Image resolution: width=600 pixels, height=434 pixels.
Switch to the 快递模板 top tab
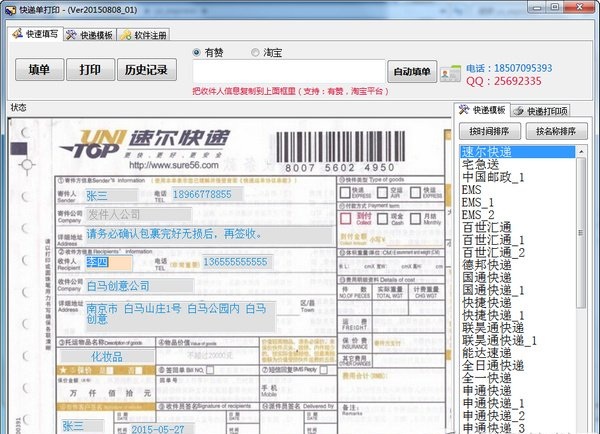tap(90, 35)
